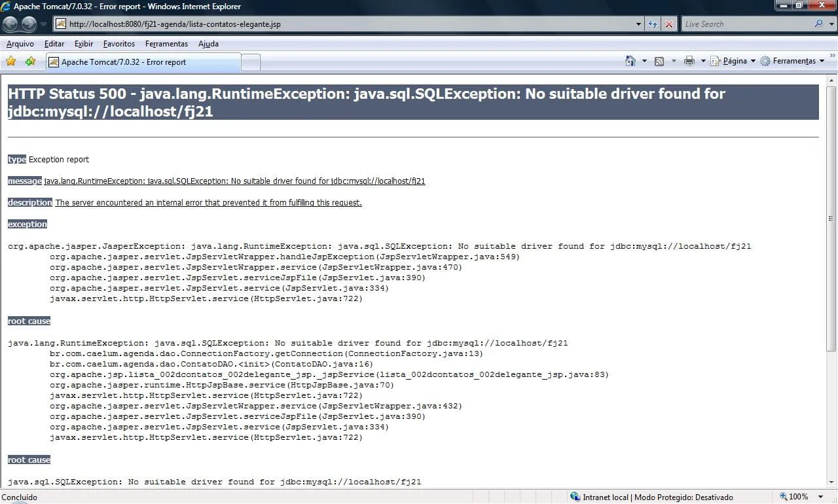
Task: Open the Favoritos menu
Action: click(119, 44)
